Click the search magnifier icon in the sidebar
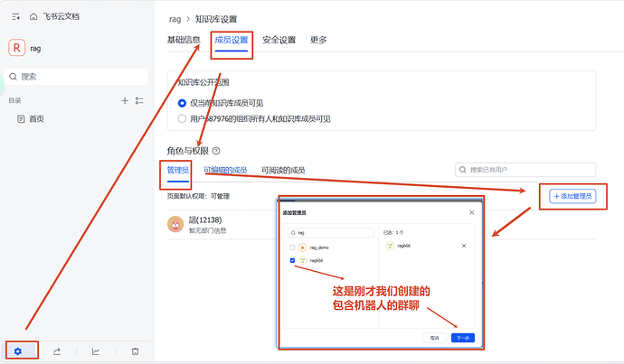 pos(14,76)
